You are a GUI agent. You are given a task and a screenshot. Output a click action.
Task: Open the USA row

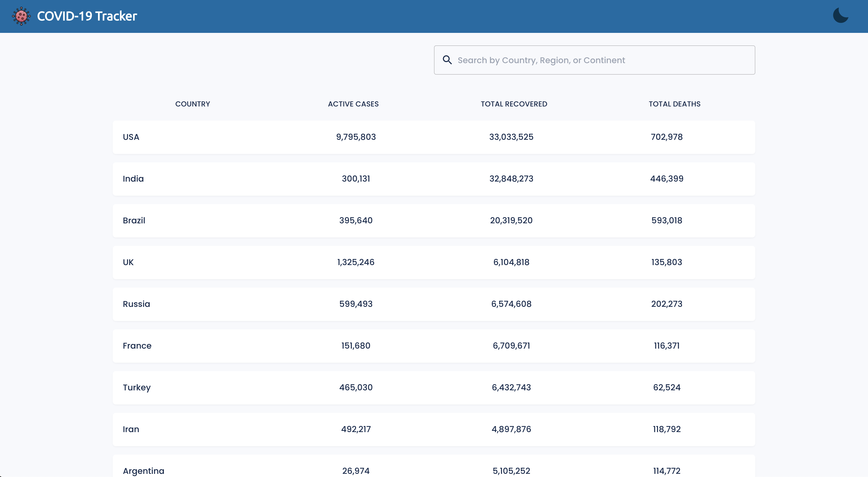[x=434, y=137]
